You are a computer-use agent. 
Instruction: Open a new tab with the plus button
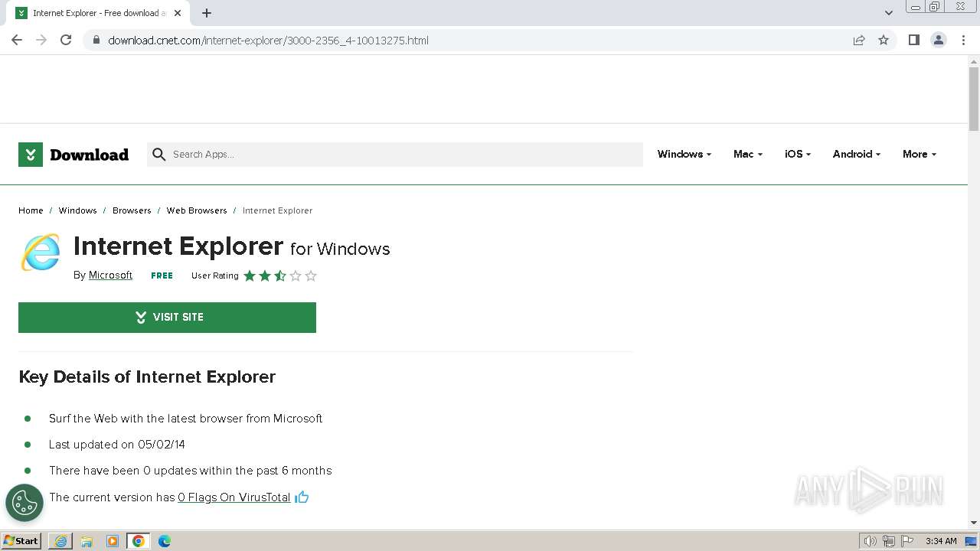point(207,13)
